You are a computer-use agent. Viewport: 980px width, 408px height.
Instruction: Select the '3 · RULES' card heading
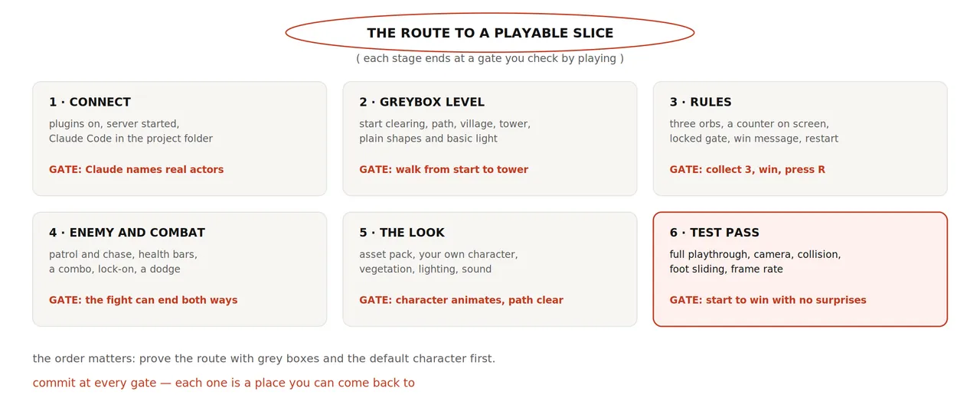tap(700, 102)
